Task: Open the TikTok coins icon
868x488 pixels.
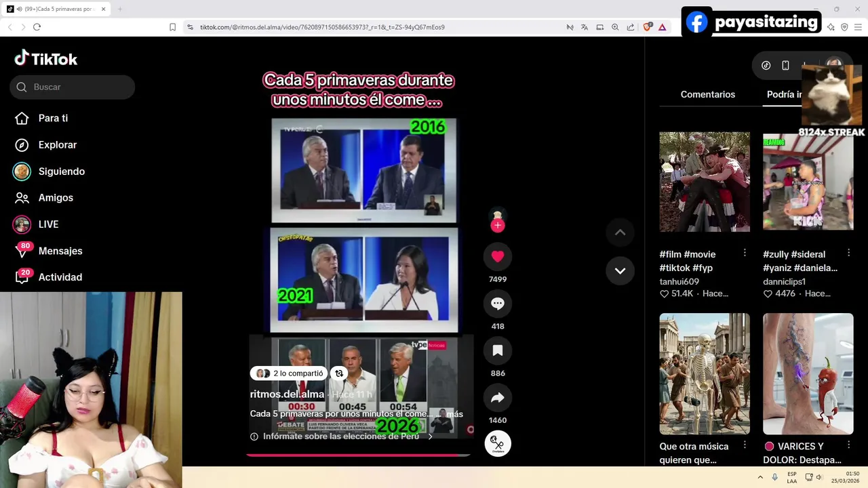Action: click(766, 66)
